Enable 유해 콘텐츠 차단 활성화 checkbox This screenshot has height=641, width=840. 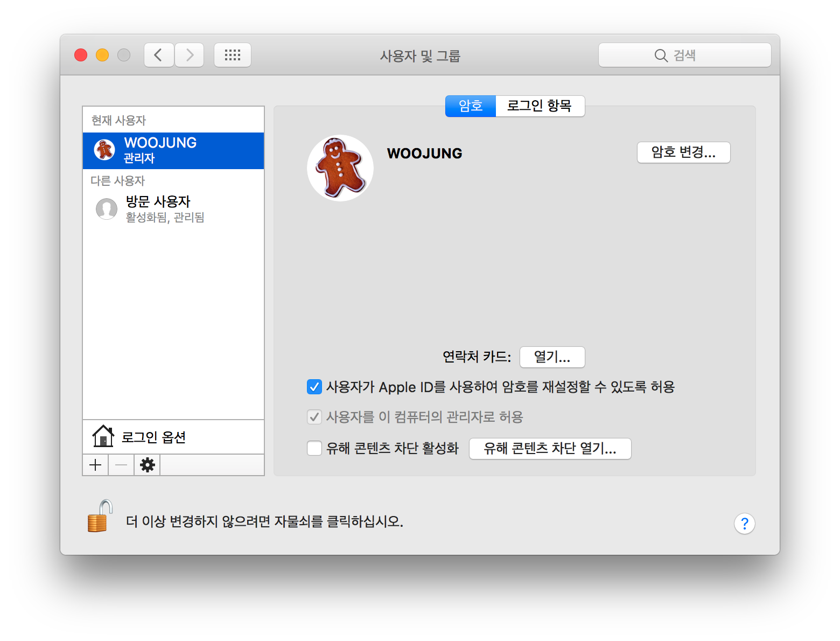pos(314,448)
